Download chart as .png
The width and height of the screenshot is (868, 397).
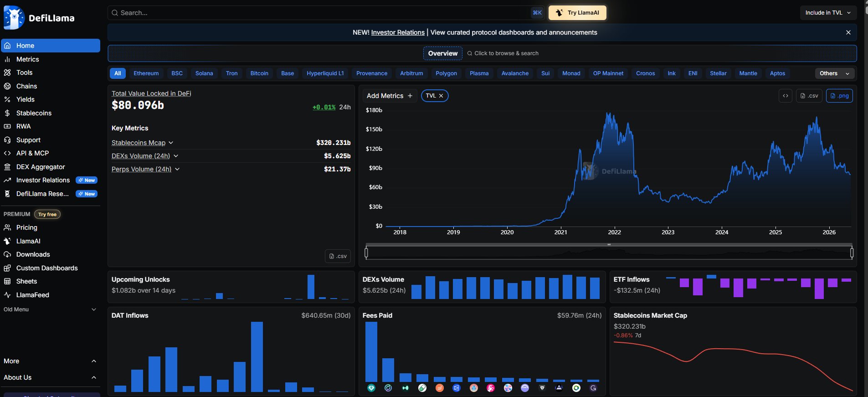tap(839, 96)
